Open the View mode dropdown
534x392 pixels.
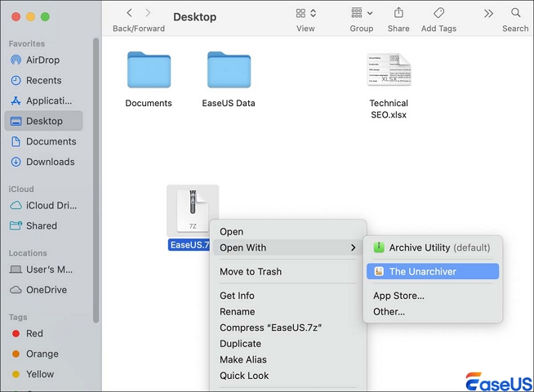(x=305, y=13)
